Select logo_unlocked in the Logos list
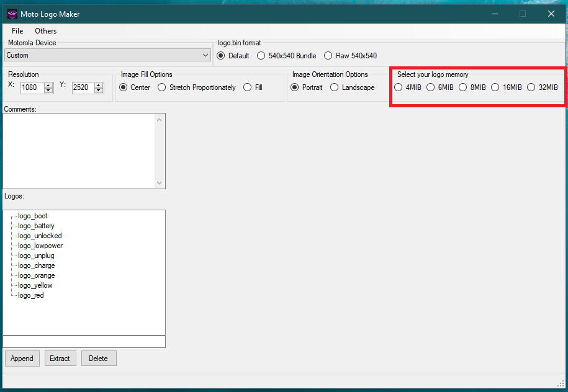Screen dimensions: 568x392 [x=40, y=236]
